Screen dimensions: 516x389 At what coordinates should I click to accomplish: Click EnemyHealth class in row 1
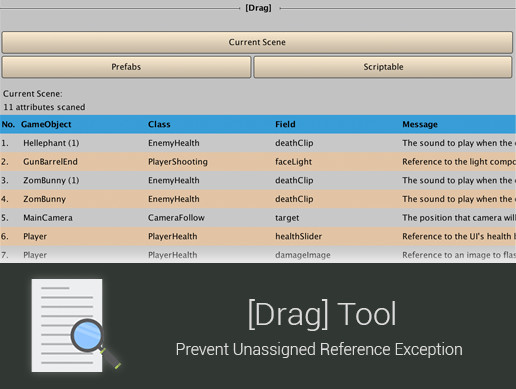point(174,143)
